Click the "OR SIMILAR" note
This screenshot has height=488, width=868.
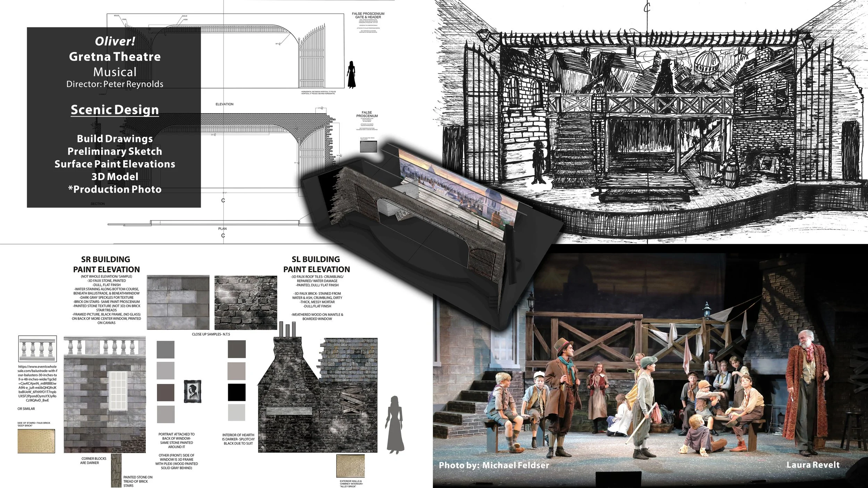pyautogui.click(x=26, y=409)
